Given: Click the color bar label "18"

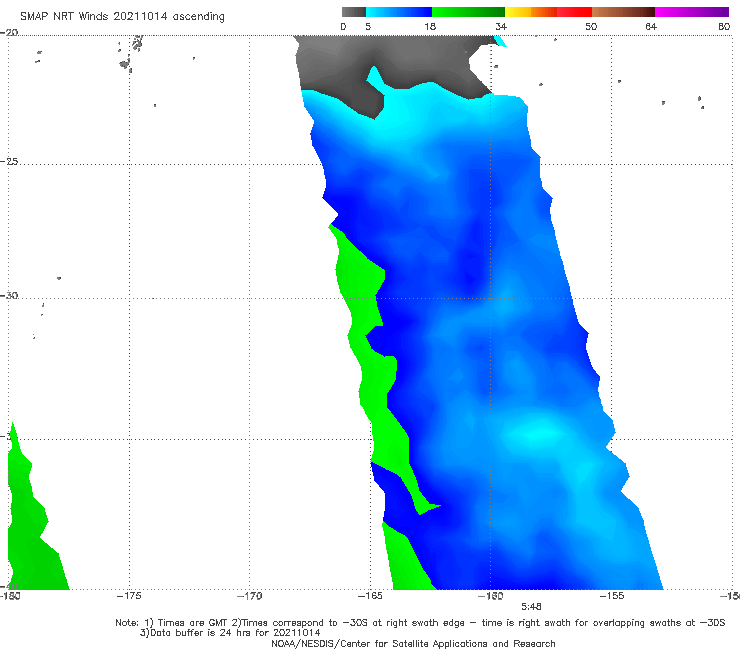Looking at the screenshot, I should (x=430, y=26).
